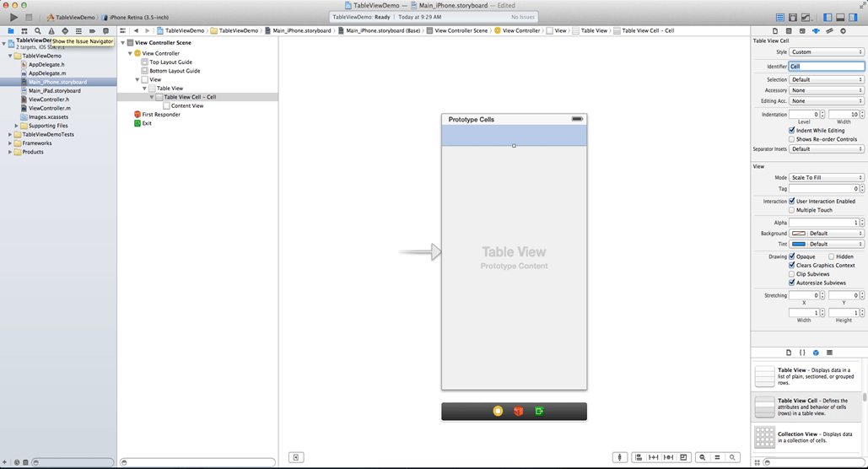Go back in editor history
Image resolution: width=868 pixels, height=469 pixels.
coord(136,31)
